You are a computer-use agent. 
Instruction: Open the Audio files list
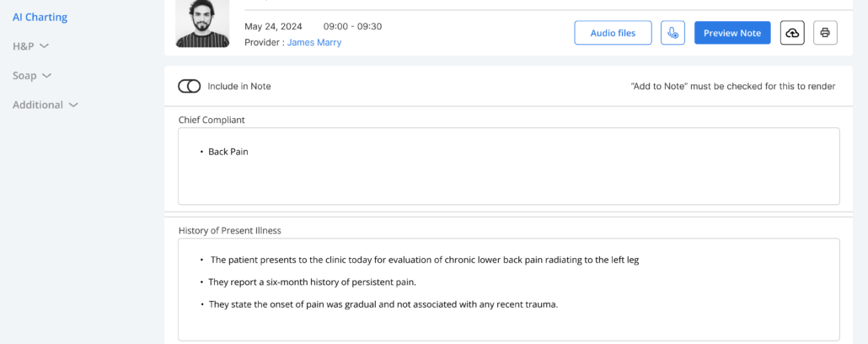coord(613,33)
